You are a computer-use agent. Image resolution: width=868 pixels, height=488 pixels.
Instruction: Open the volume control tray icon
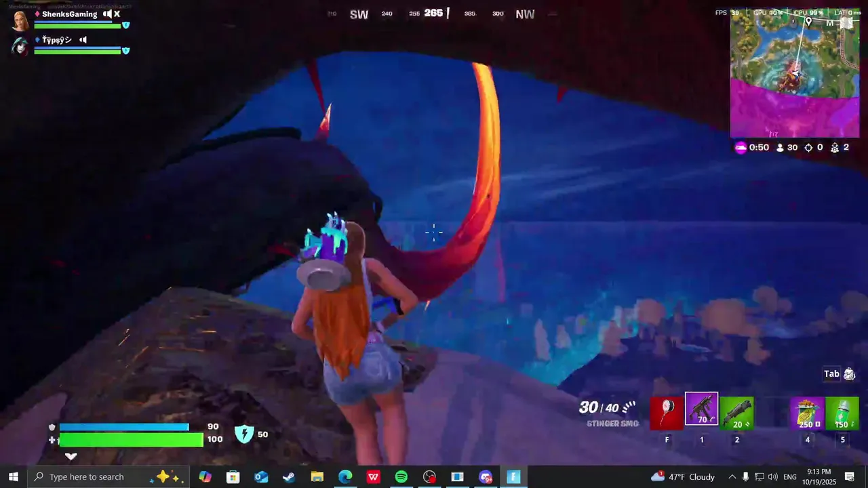click(x=773, y=477)
